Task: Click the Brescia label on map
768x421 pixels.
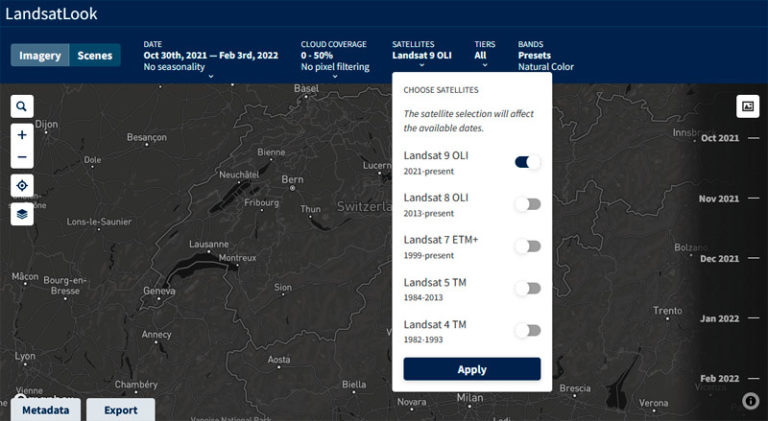Action: click(x=575, y=388)
